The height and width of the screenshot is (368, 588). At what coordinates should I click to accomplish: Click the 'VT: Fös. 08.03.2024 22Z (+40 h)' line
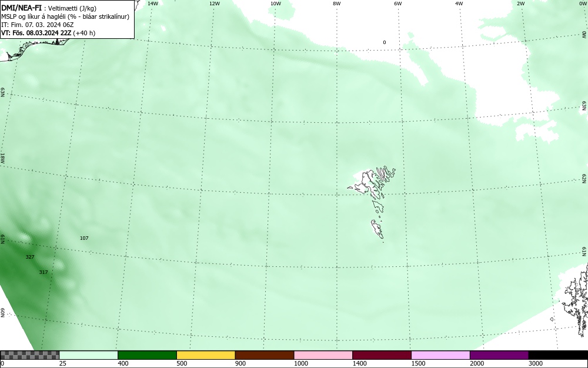(x=48, y=33)
